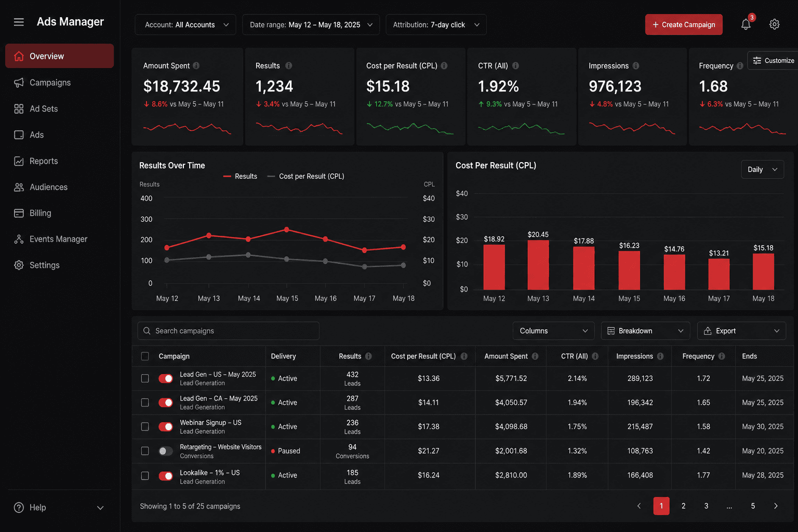Viewport: 798px width, 532px height.
Task: Click the Events Manager icon in sidebar
Action: [x=19, y=239]
